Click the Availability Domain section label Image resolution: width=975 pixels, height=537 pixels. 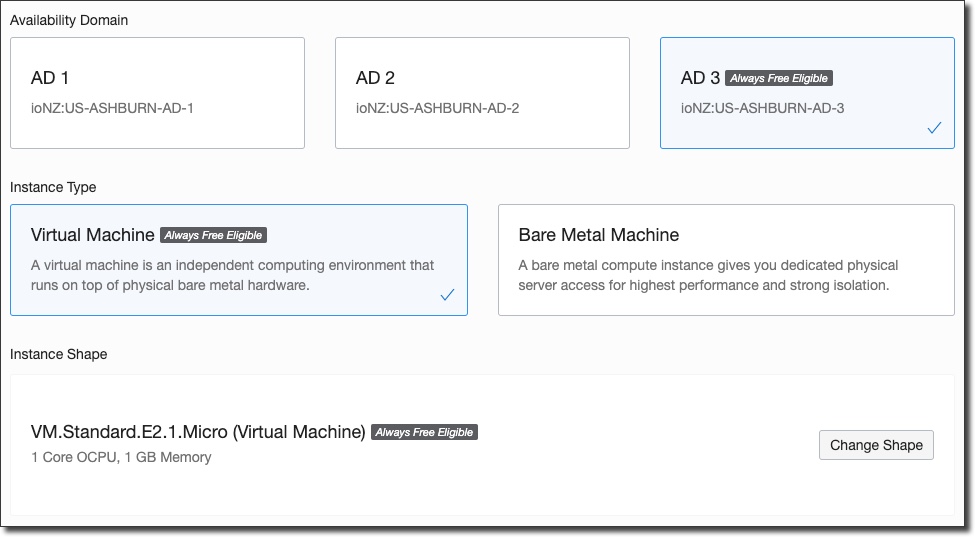coord(69,20)
